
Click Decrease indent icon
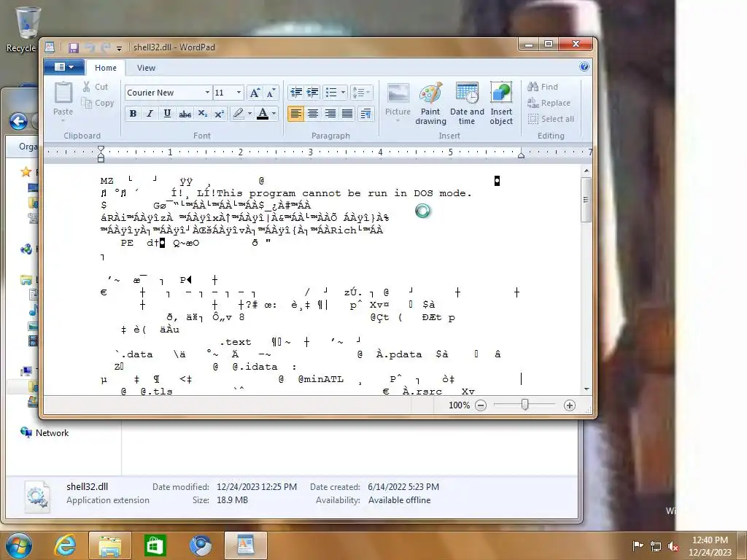[x=296, y=93]
